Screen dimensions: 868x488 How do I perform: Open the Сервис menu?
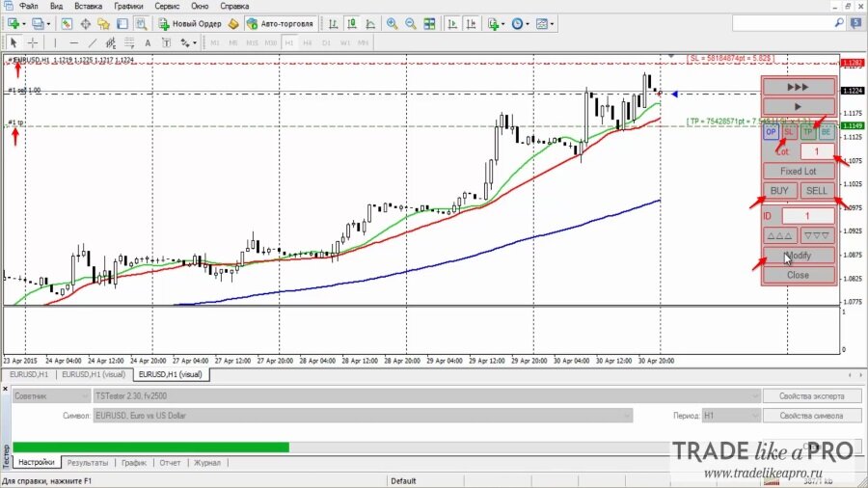(166, 6)
